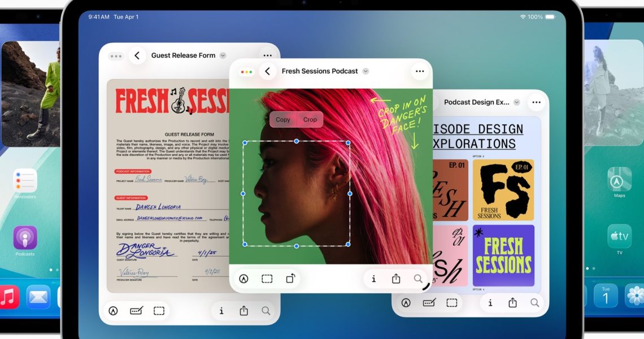Tap Copy in the selection popup
Viewport: 644px width, 339px height.
pos(282,120)
